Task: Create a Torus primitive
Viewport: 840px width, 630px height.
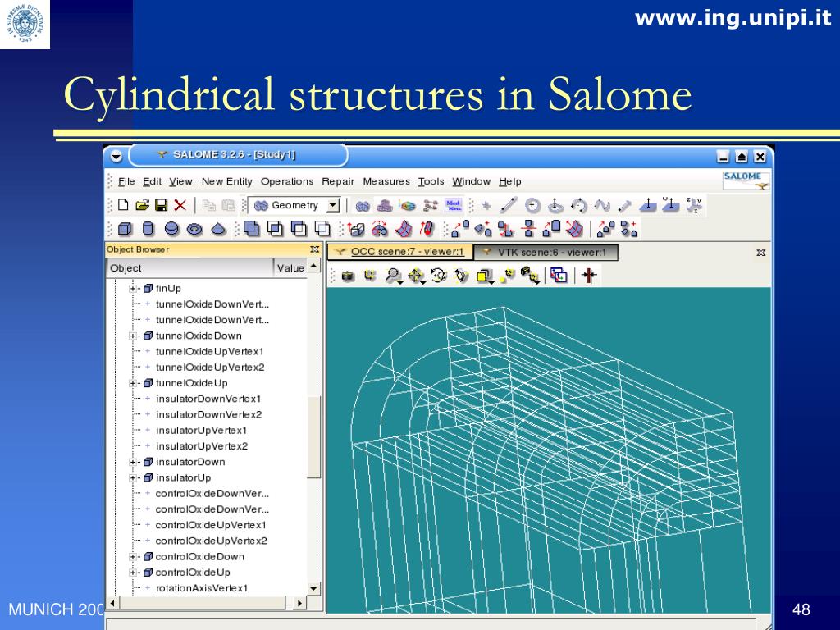Action: [x=194, y=230]
